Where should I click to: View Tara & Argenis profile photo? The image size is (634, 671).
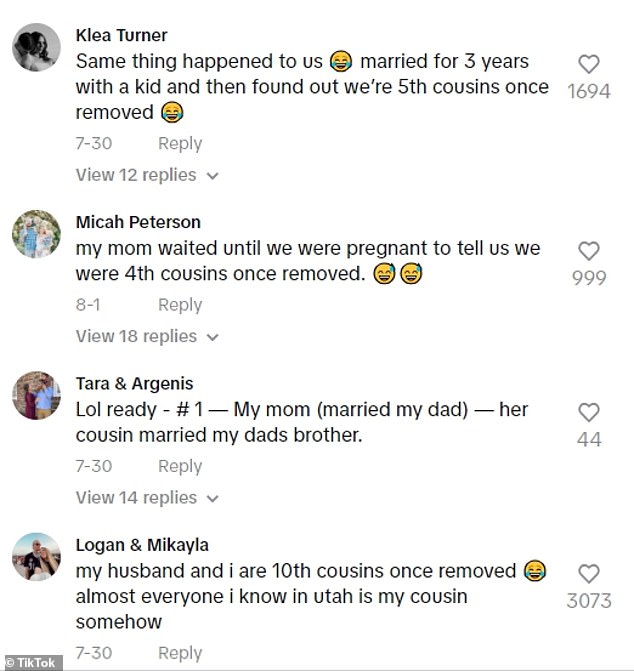click(x=37, y=396)
